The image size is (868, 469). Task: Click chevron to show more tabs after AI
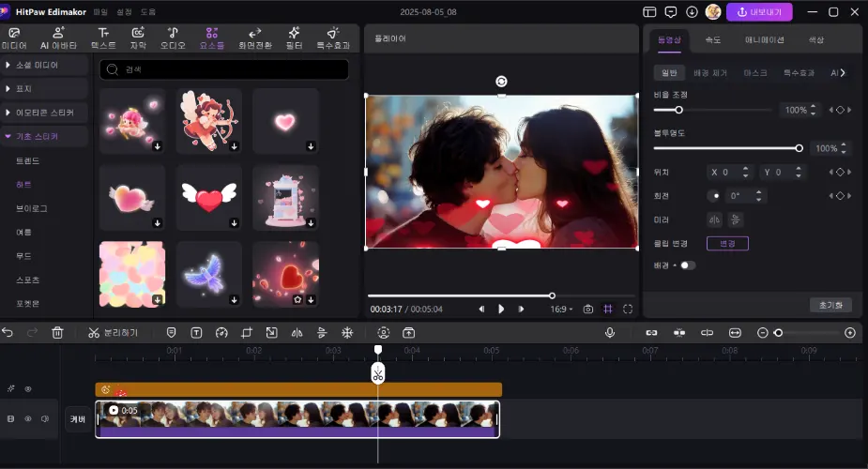coord(843,72)
